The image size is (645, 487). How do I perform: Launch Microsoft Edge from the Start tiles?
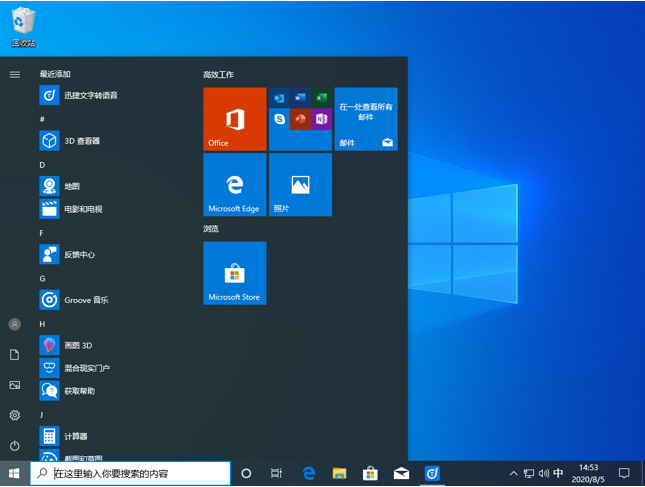234,184
